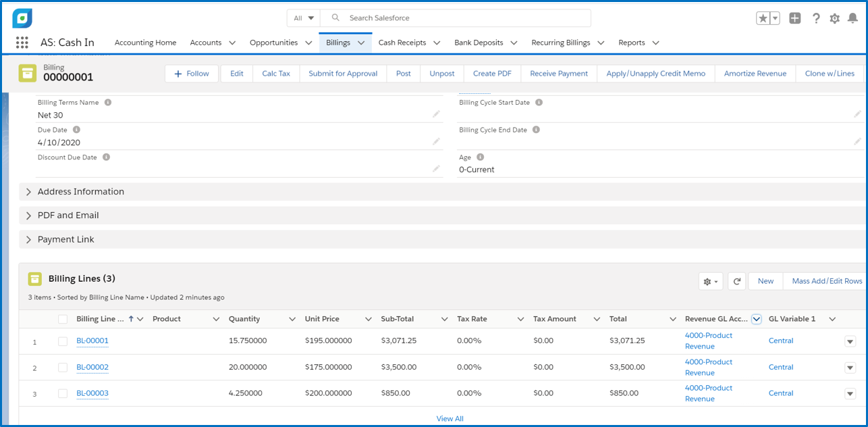Open row actions menu for BL-00001
The height and width of the screenshot is (427, 868).
coord(850,342)
